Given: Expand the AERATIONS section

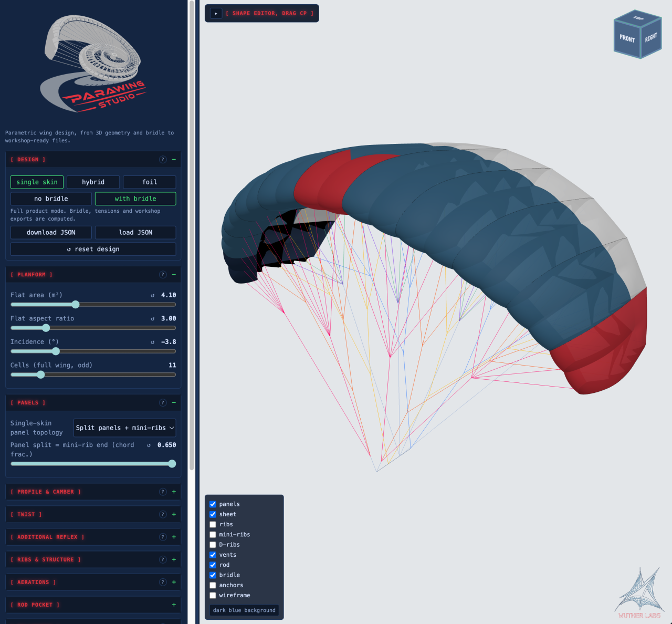Looking at the screenshot, I should [x=174, y=583].
